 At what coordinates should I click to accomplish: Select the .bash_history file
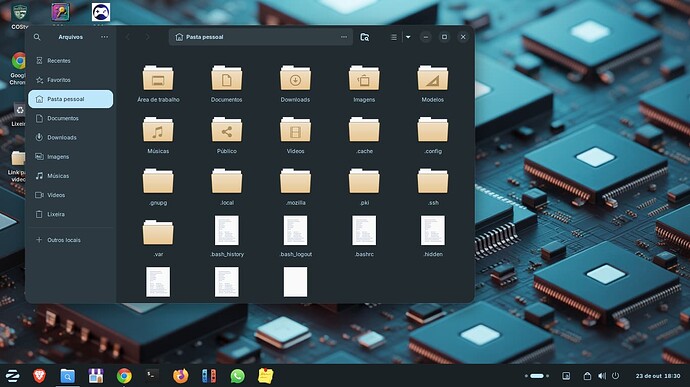227,236
